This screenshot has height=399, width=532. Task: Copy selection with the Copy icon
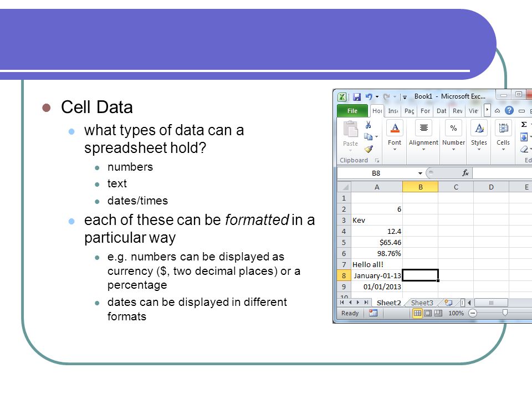368,136
